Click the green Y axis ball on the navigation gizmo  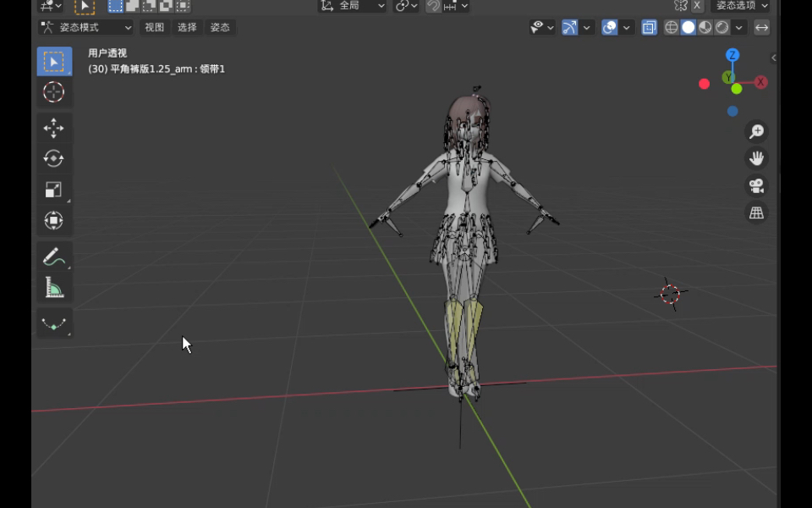[727, 77]
